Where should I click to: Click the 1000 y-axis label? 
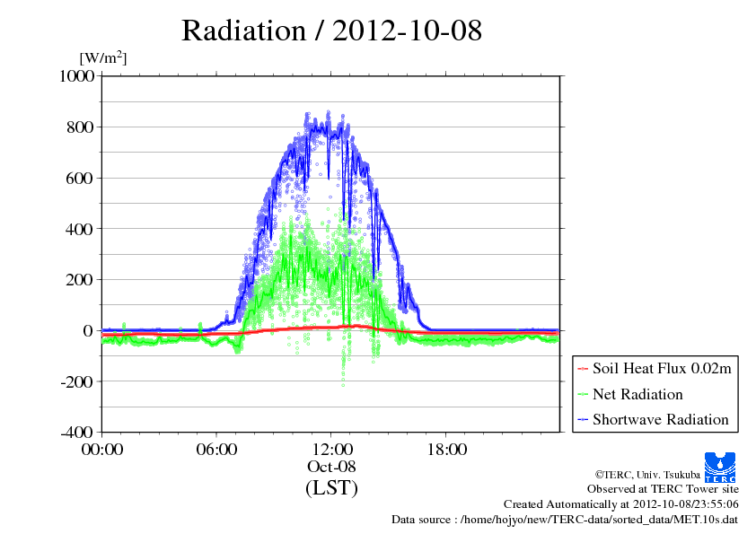pyautogui.click(x=76, y=76)
